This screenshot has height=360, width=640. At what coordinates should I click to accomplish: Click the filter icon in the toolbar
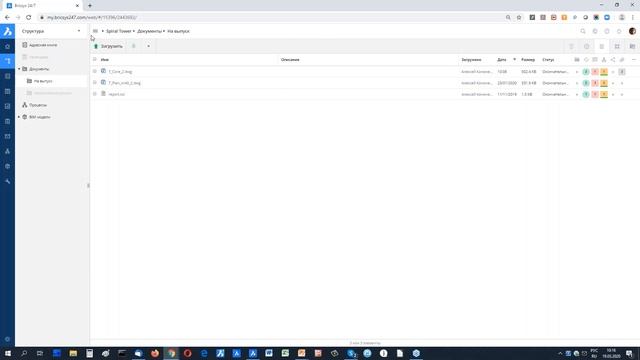(571, 47)
